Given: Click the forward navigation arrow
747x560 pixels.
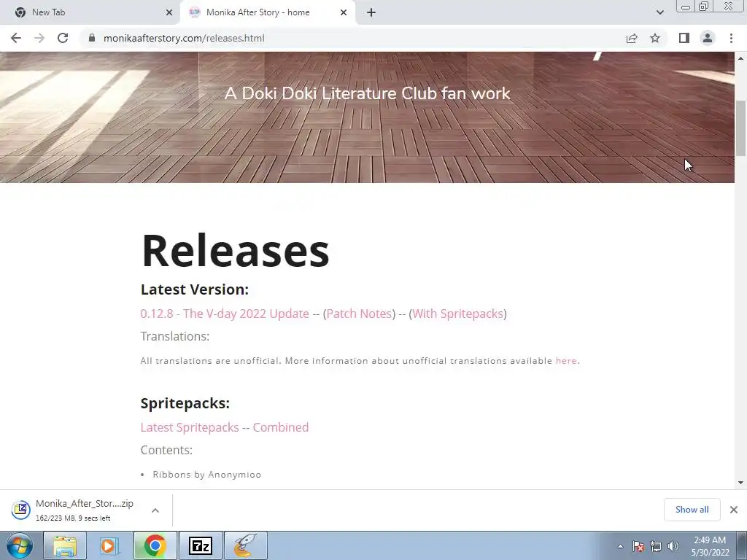Looking at the screenshot, I should pos(39,38).
